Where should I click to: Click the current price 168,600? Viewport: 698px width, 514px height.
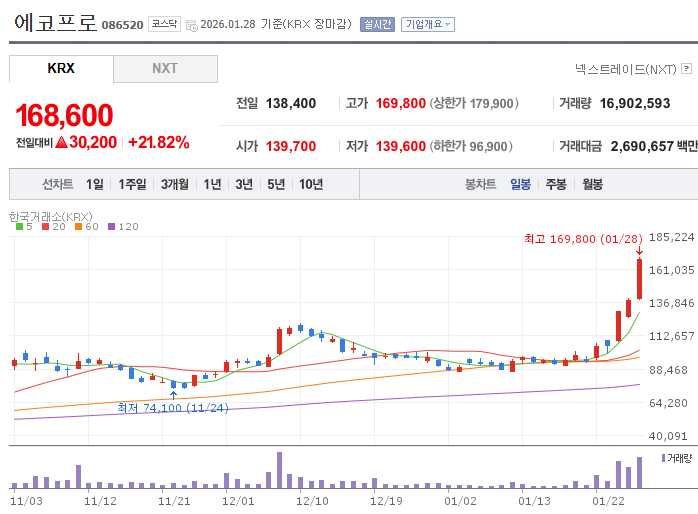pos(64,115)
